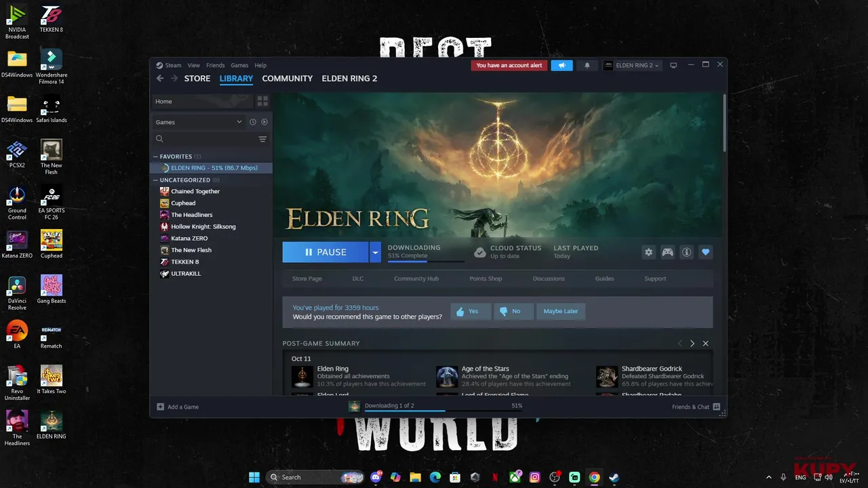Dismiss the post-game summary panel
Viewport: 868px width, 488px height.
point(705,344)
